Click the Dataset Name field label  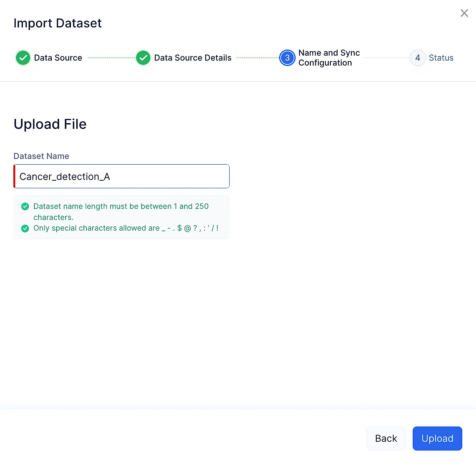point(41,156)
